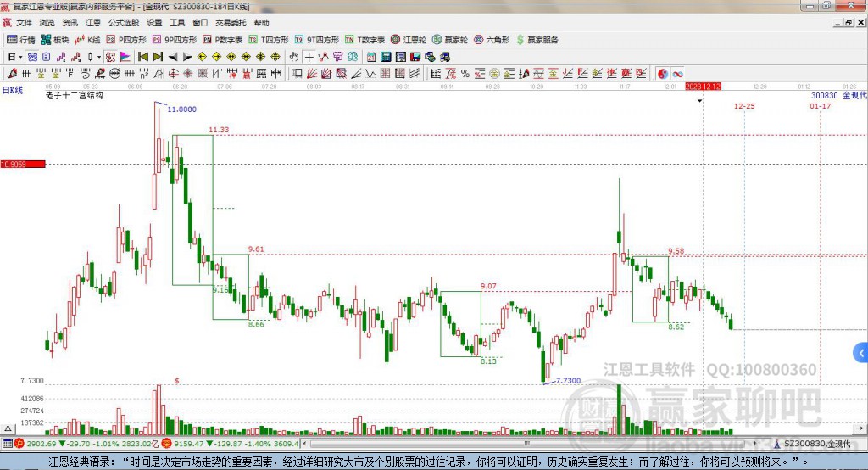Open the 窗口 menu

point(200,23)
